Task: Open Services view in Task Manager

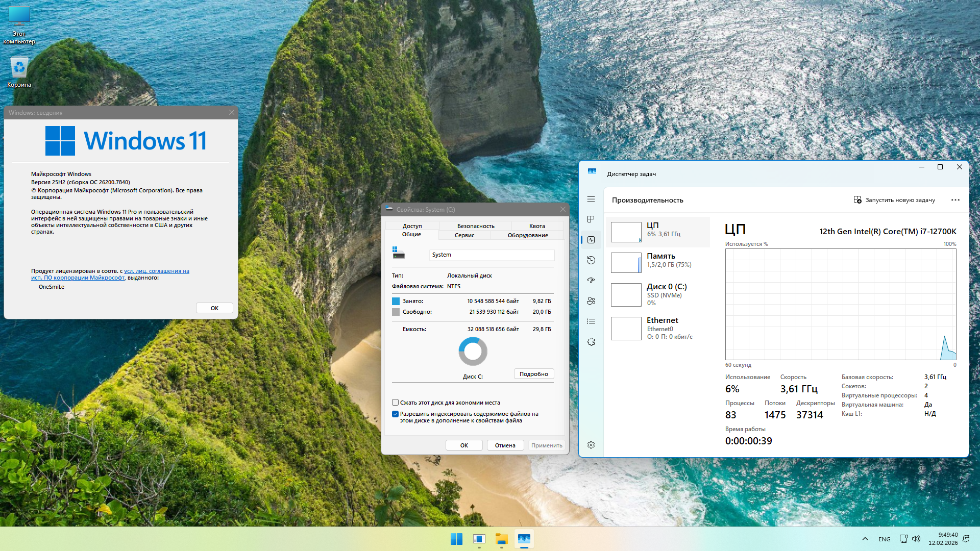Action: coord(591,342)
